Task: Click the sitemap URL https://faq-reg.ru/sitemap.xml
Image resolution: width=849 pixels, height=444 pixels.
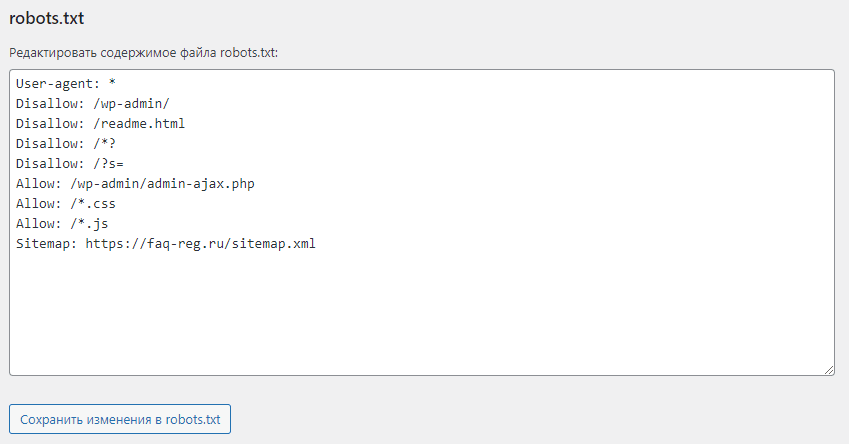Action: tap(200, 243)
